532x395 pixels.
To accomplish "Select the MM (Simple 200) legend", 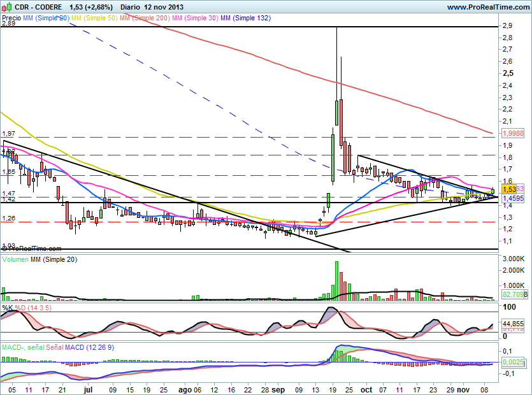I will (x=145, y=18).
